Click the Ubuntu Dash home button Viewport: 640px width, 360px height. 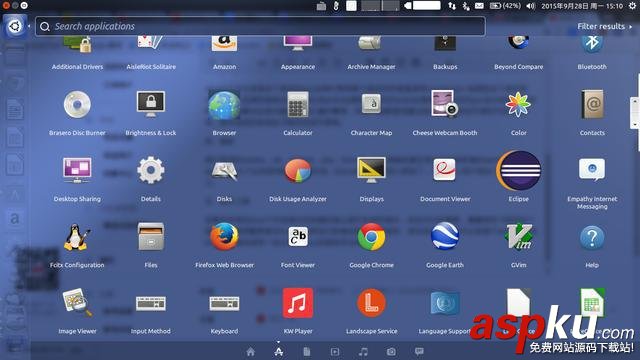click(15, 27)
